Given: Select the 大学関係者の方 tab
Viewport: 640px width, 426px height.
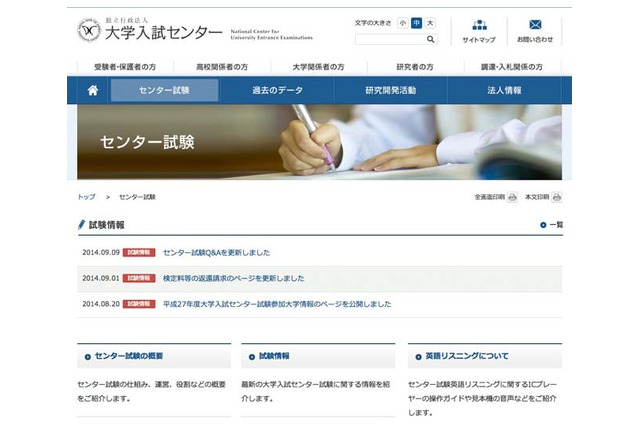Looking at the screenshot, I should (x=318, y=67).
